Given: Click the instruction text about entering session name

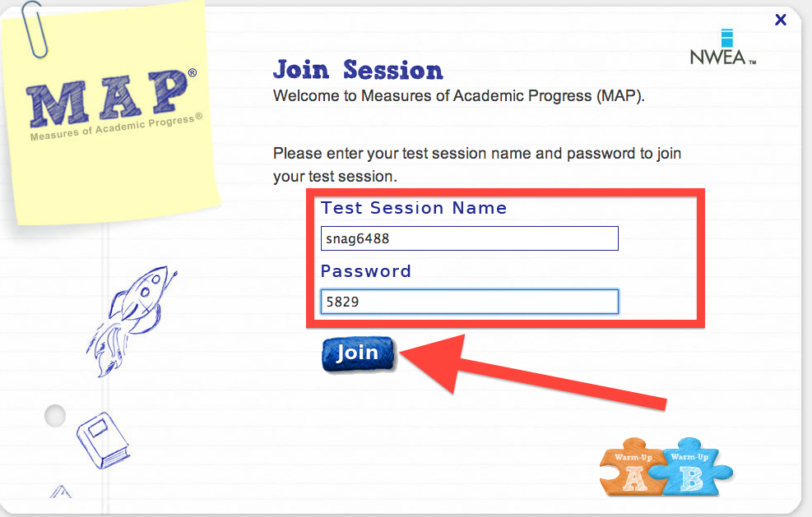Looking at the screenshot, I should tap(477, 164).
